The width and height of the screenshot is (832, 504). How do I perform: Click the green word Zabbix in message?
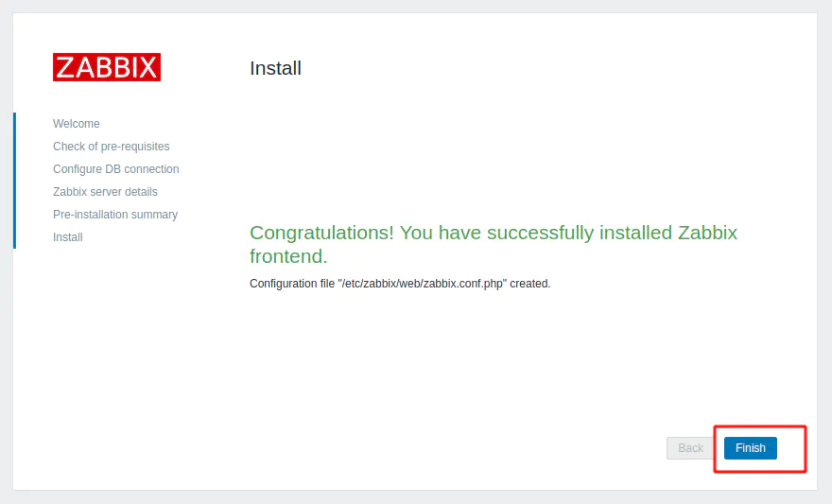pos(707,233)
